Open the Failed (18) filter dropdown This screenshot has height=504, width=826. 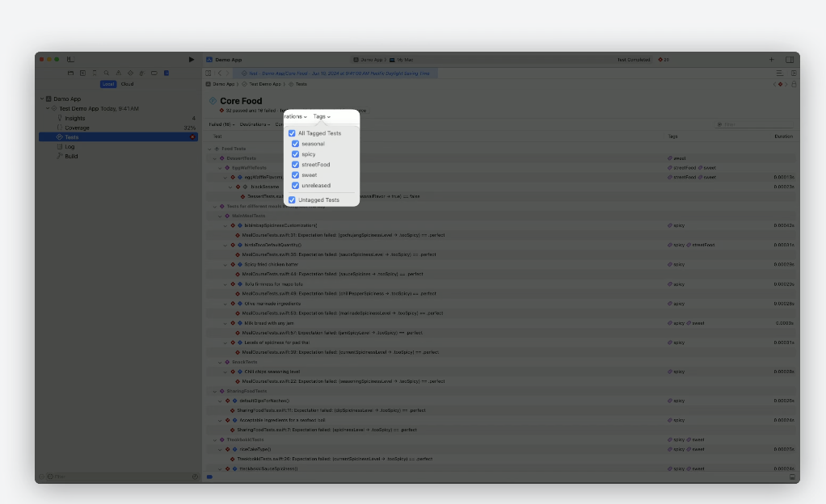pos(221,125)
